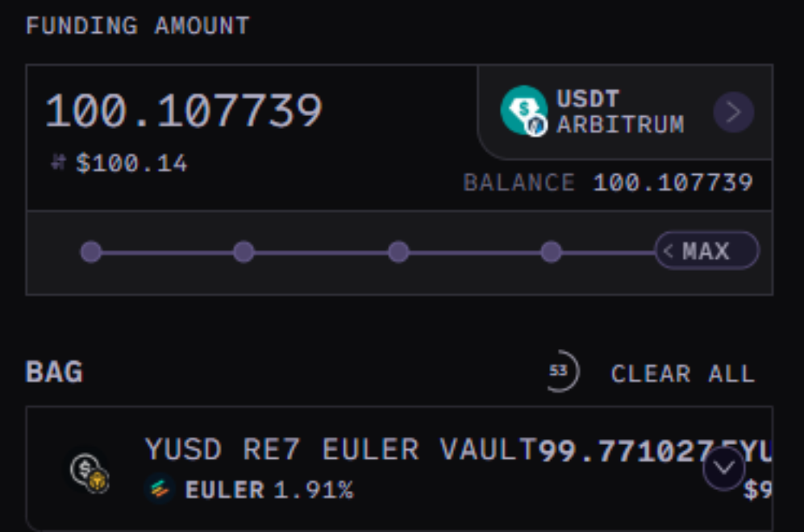Expand the YUSD RE7 Euler Vault row
Screen dimensions: 804x532
click(723, 470)
